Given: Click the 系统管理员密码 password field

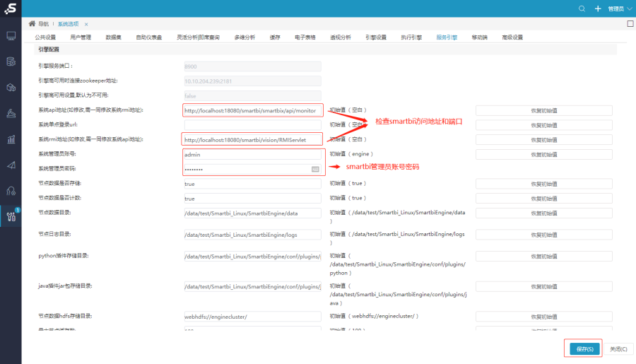Looking at the screenshot, I should tap(253, 169).
